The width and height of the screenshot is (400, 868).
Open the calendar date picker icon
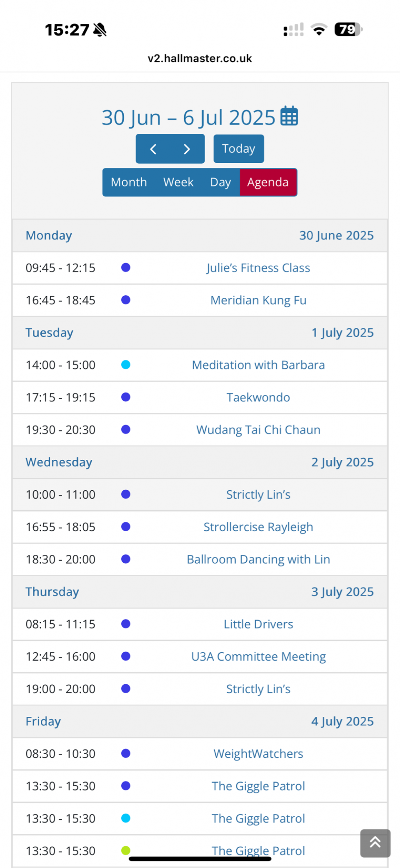click(x=289, y=116)
